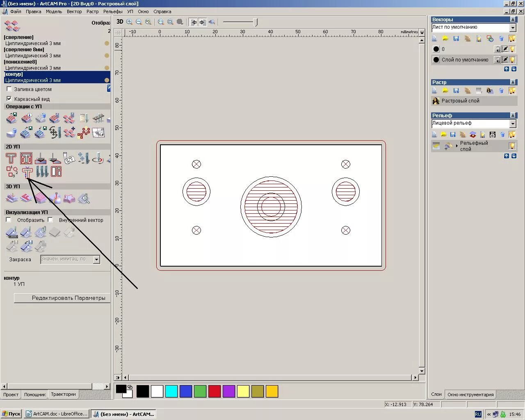Delete toolpath using the trash bin toolpath icon

pyautogui.click(x=41, y=118)
